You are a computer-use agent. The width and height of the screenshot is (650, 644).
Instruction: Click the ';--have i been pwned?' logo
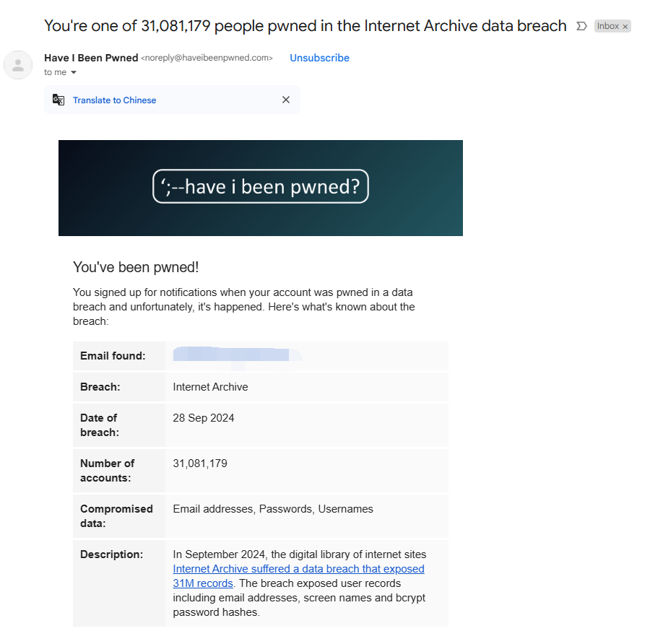pyautogui.click(x=261, y=186)
